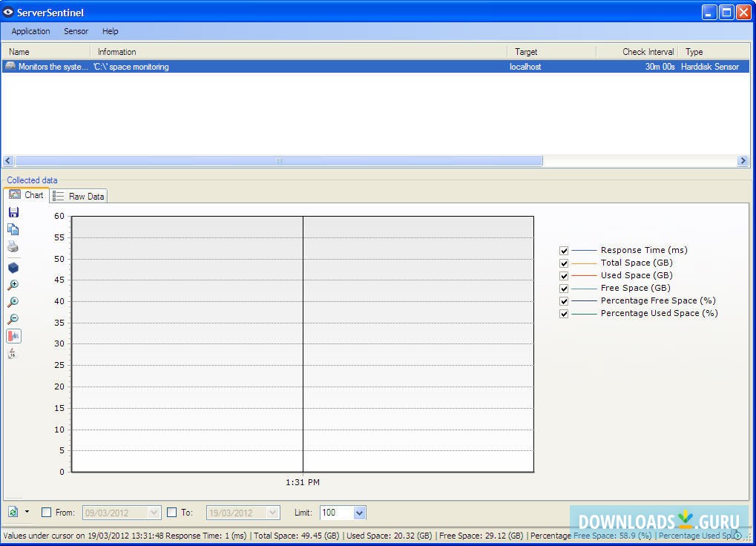Click the Harddisk Sensor type cell
This screenshot has width=756, height=546.
point(710,67)
